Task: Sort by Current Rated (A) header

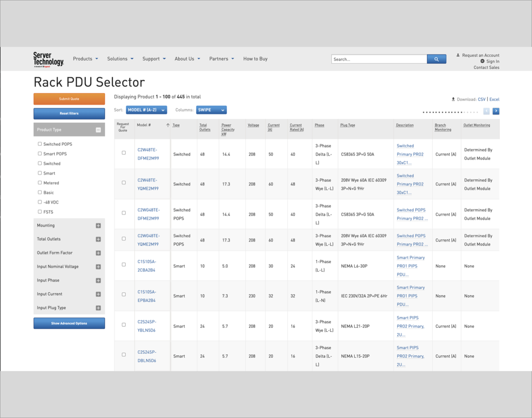Action: [x=297, y=127]
